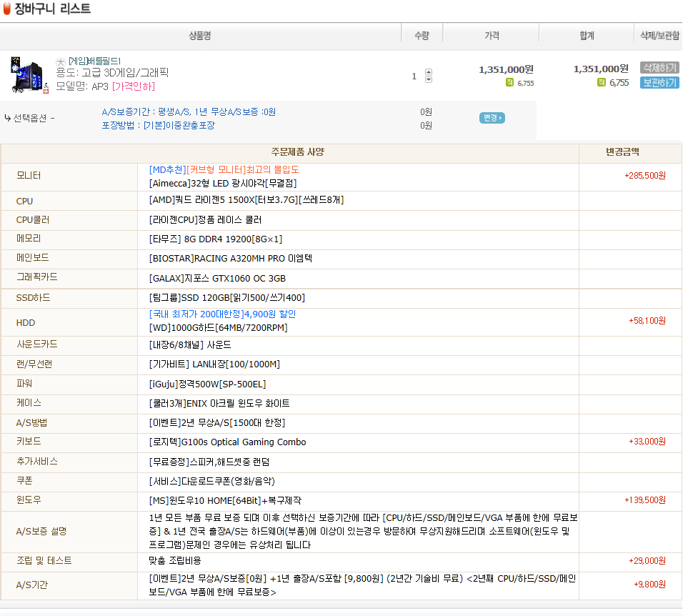This screenshot has width=688, height=616.
Task: Click '[팀그룹]SSD 120GB' spec text
Action: [227, 298]
